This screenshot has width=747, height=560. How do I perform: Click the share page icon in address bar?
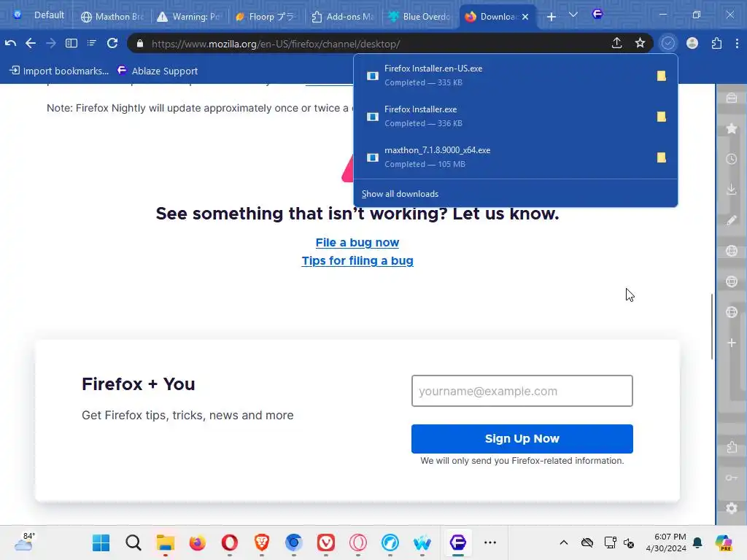pyautogui.click(x=616, y=43)
